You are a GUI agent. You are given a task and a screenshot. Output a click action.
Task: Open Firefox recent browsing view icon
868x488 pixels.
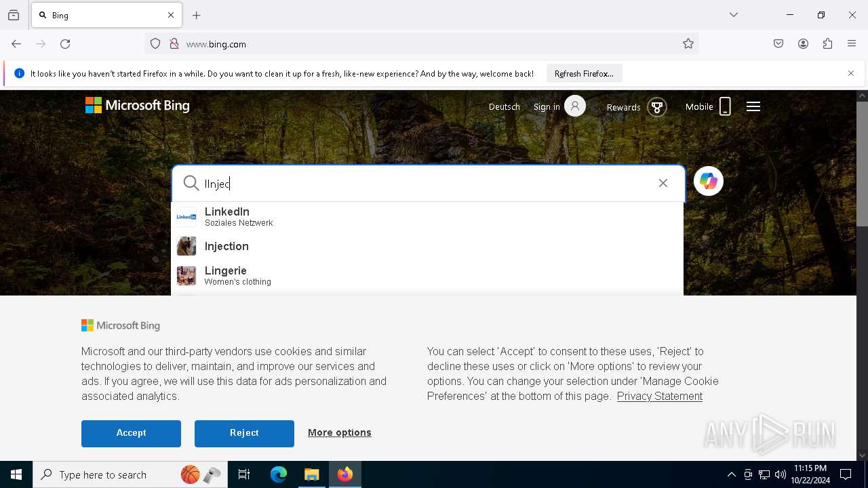[14, 15]
